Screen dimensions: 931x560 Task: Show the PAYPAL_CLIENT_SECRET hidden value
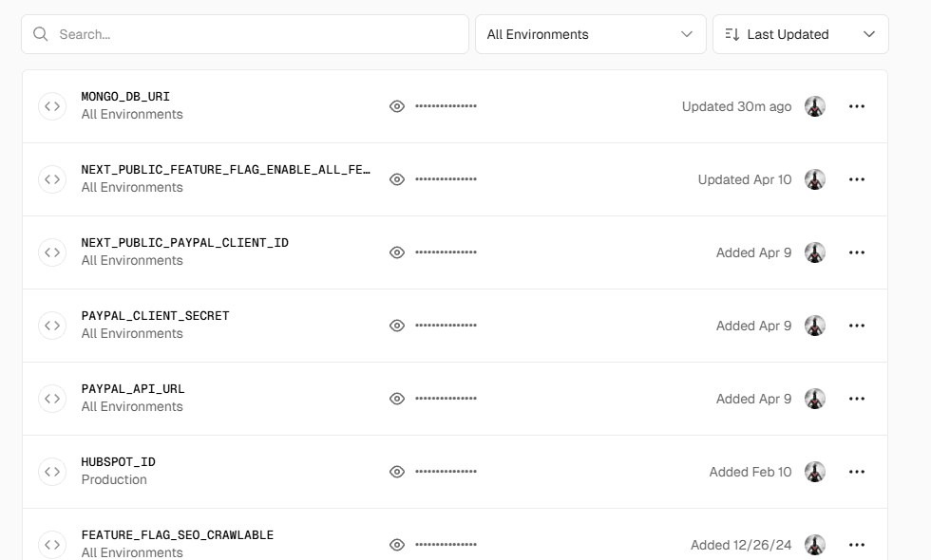(397, 326)
